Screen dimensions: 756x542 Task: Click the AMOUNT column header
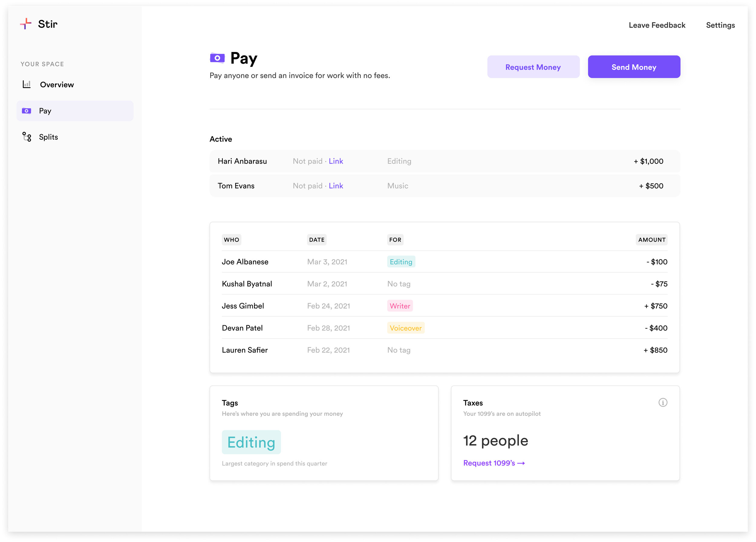(652, 240)
